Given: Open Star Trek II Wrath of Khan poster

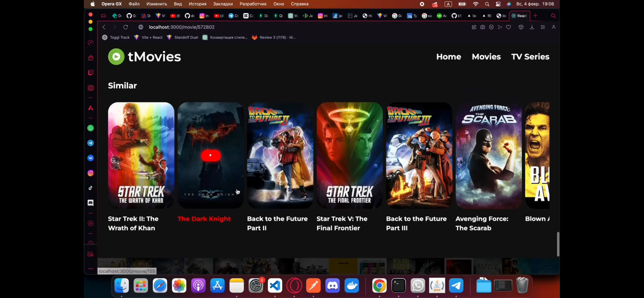Looking at the screenshot, I should tap(141, 155).
